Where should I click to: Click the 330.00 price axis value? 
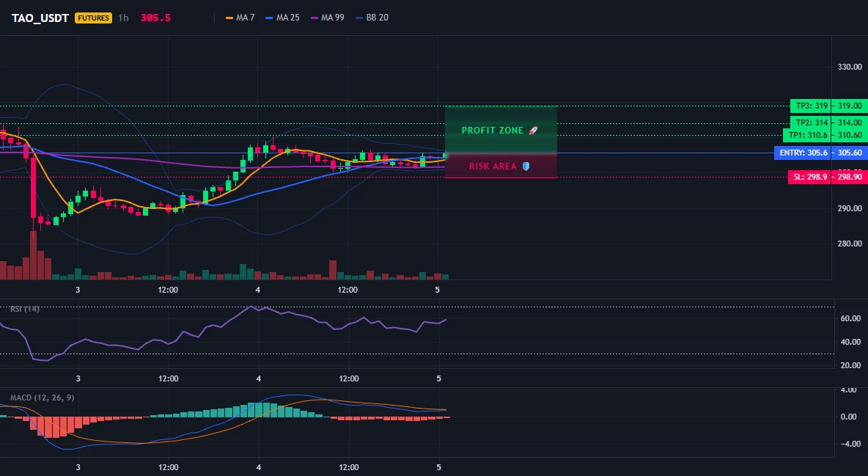(850, 67)
